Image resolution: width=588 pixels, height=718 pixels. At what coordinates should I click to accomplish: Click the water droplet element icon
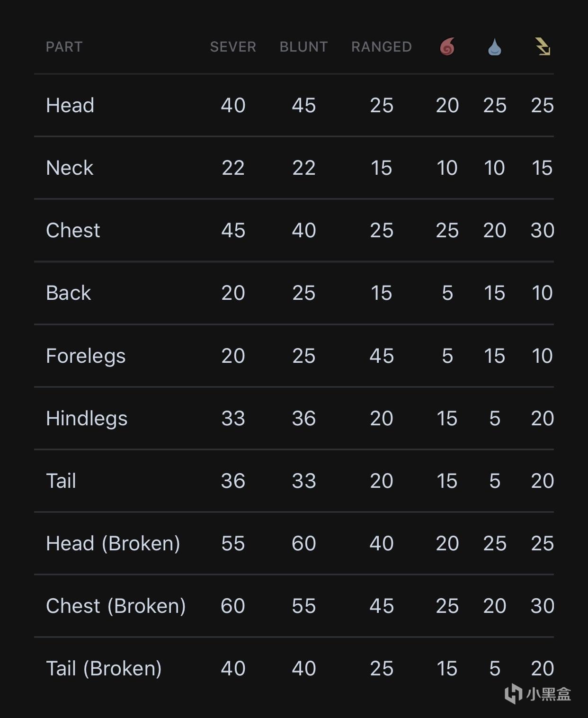[495, 47]
